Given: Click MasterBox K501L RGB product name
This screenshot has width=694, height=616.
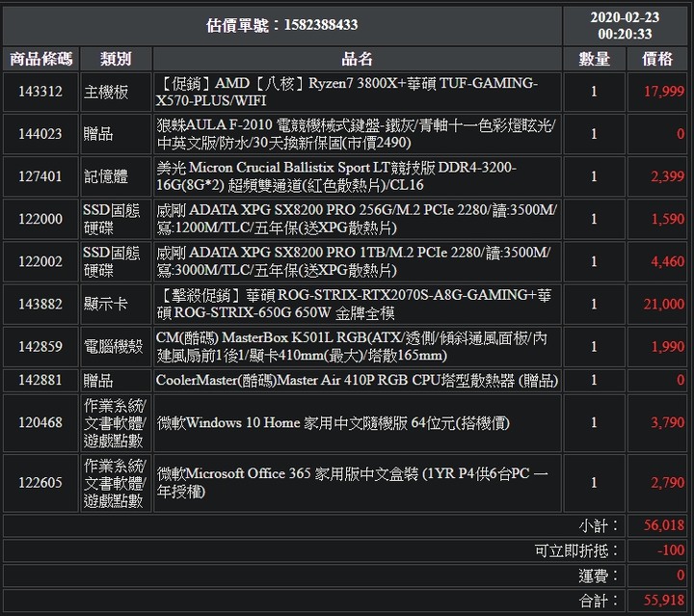Looking at the screenshot, I should pyautogui.click(x=352, y=346).
